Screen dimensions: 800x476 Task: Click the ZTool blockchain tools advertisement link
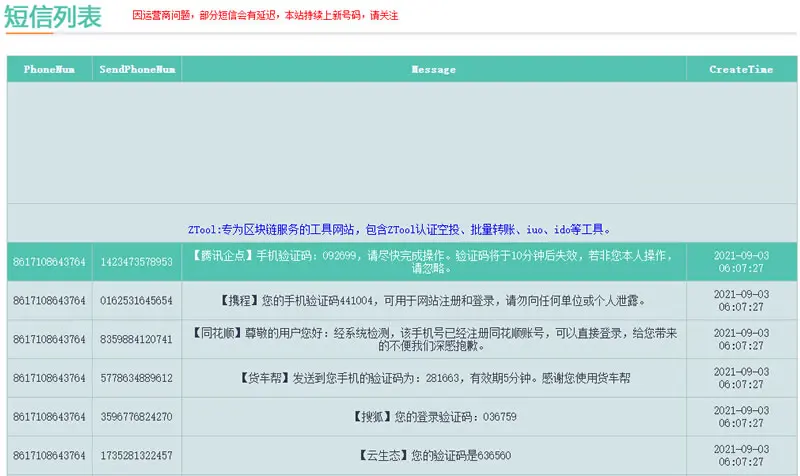pyautogui.click(x=399, y=230)
